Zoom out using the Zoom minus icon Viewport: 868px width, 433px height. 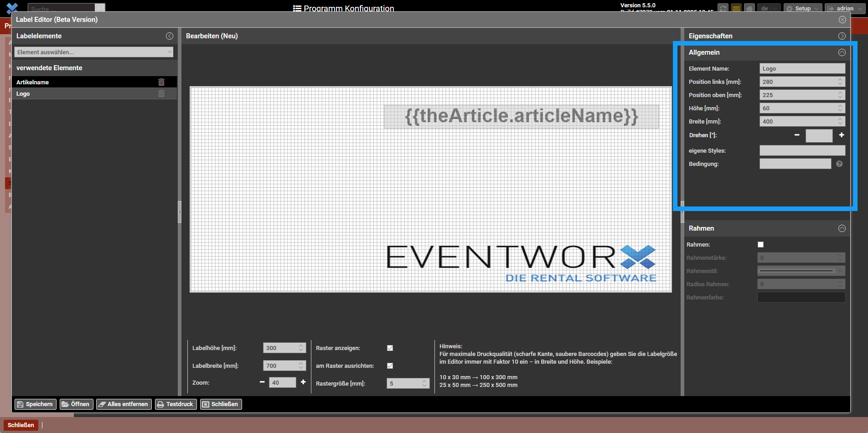[x=262, y=382]
